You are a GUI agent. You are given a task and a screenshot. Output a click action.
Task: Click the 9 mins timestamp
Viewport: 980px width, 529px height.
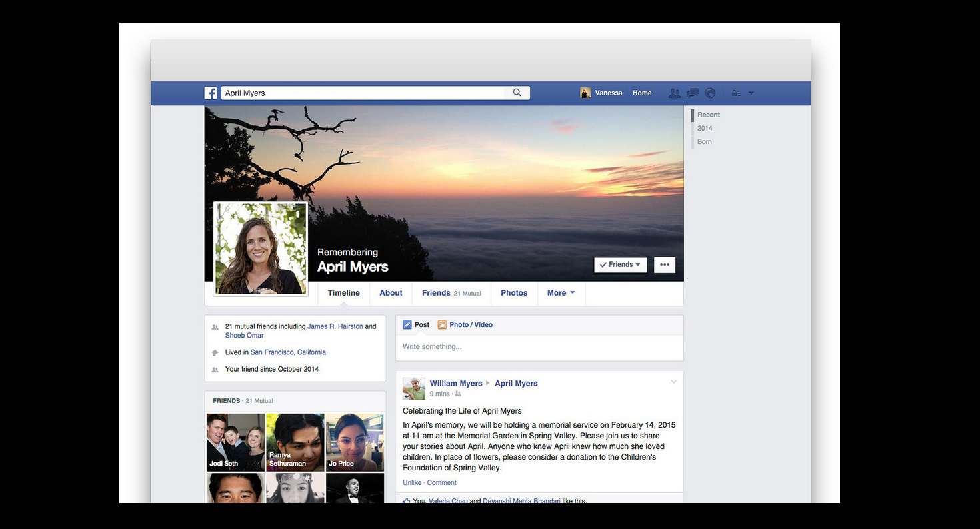coord(439,394)
